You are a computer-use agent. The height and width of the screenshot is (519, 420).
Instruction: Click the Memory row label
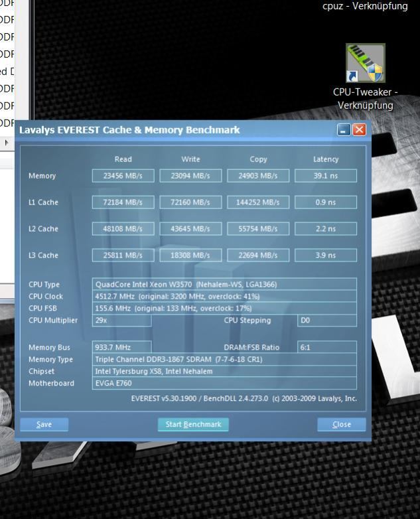click(x=42, y=176)
